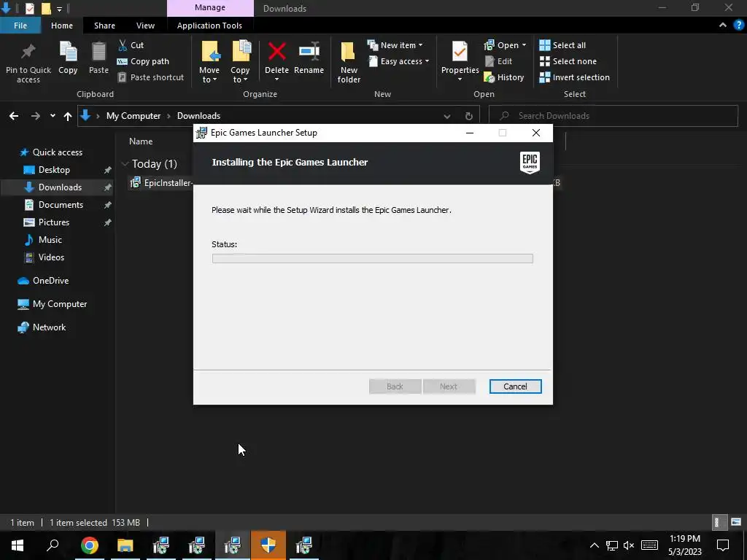747x560 pixels.
Task: Select the EpicInstaller file
Action: (161, 183)
